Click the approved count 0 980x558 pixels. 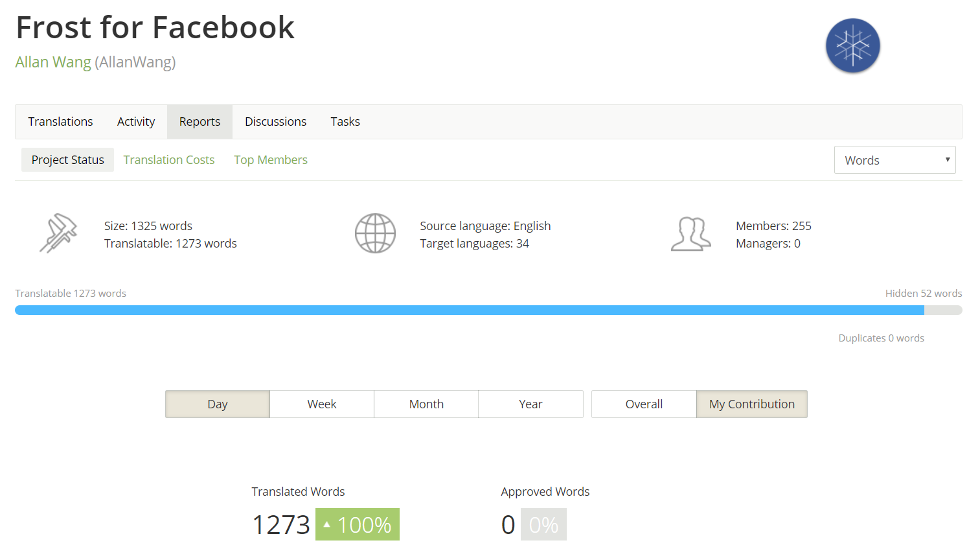(x=508, y=525)
